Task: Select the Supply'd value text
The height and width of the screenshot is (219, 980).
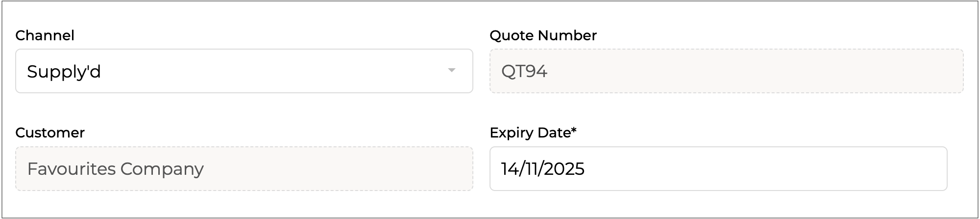Action: pos(64,72)
